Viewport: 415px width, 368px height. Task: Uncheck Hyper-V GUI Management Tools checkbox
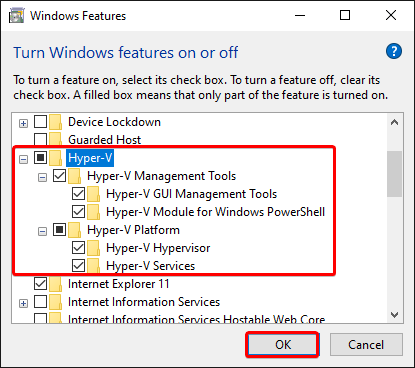pyautogui.click(x=78, y=193)
